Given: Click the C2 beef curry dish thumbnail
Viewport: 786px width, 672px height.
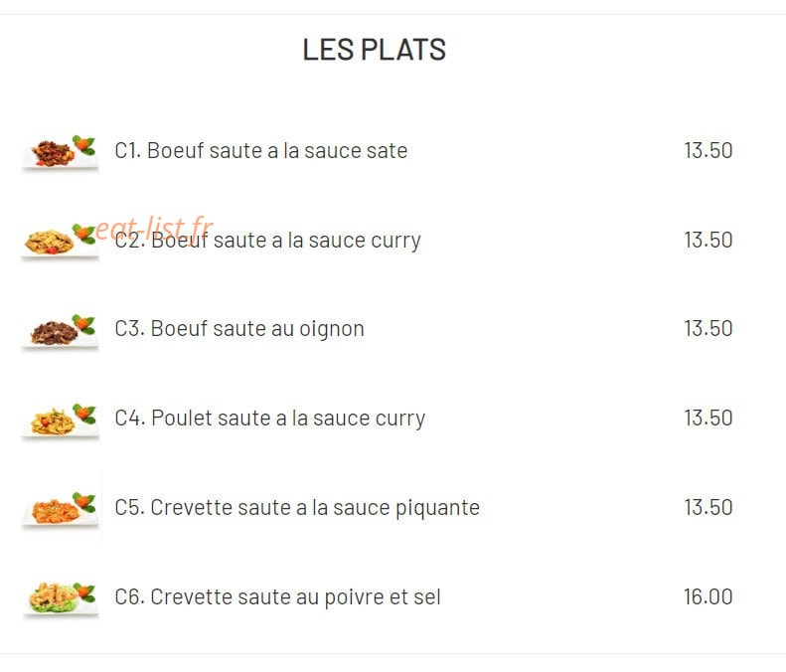Looking at the screenshot, I should pyautogui.click(x=60, y=242).
